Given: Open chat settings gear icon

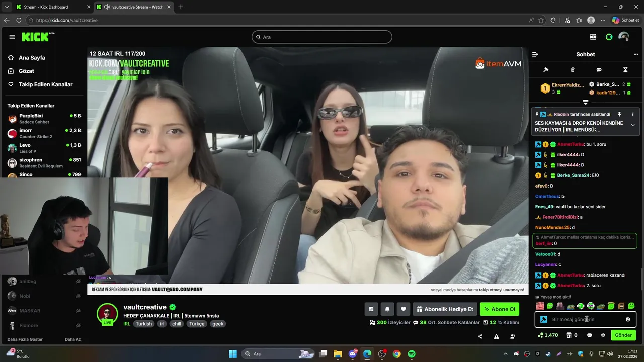Looking at the screenshot, I should pyautogui.click(x=603, y=335).
